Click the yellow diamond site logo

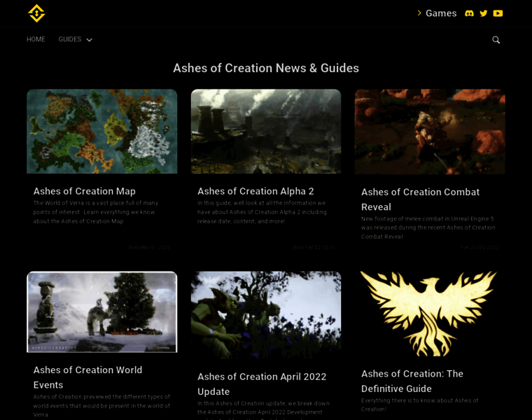36,13
